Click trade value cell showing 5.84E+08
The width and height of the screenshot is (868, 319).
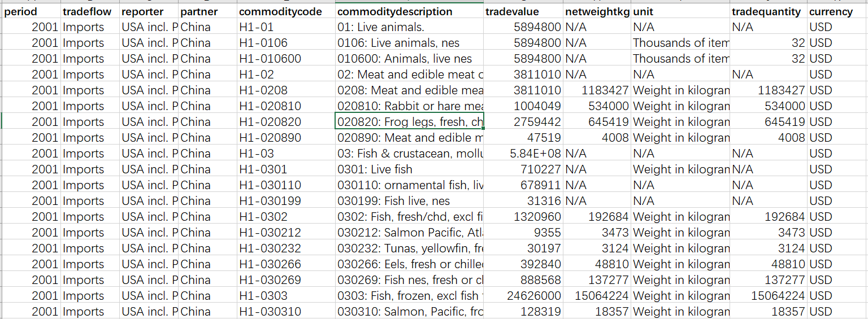(523, 154)
